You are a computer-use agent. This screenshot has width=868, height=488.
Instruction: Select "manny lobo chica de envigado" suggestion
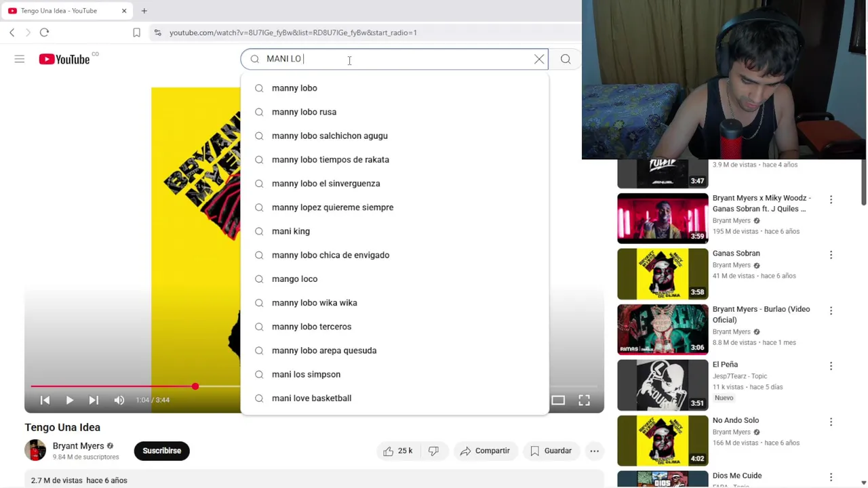click(395, 255)
